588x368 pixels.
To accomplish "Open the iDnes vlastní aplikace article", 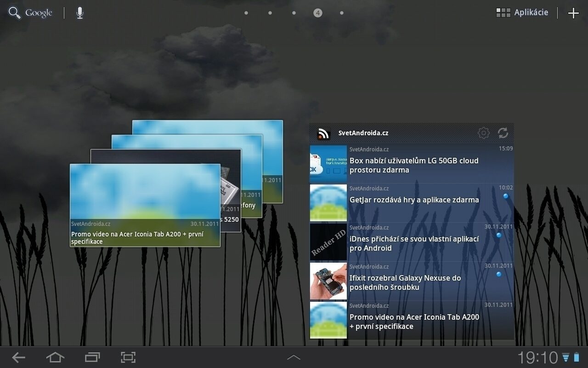I will click(412, 242).
